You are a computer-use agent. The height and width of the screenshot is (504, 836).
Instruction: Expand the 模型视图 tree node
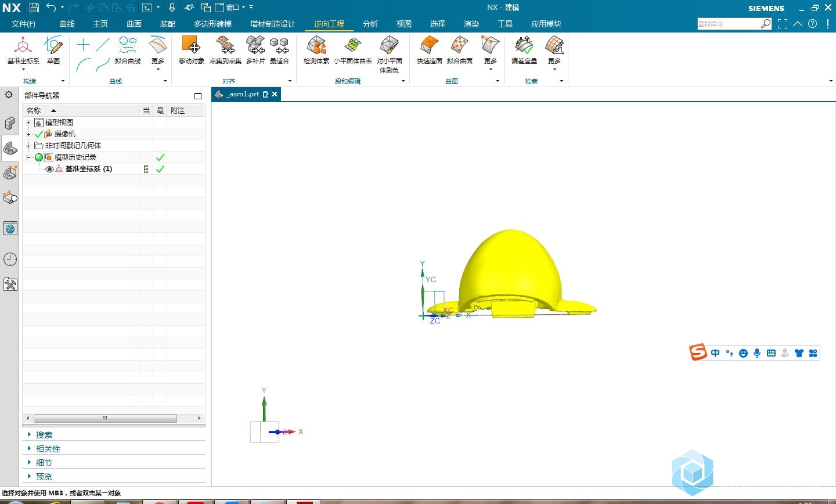point(28,123)
